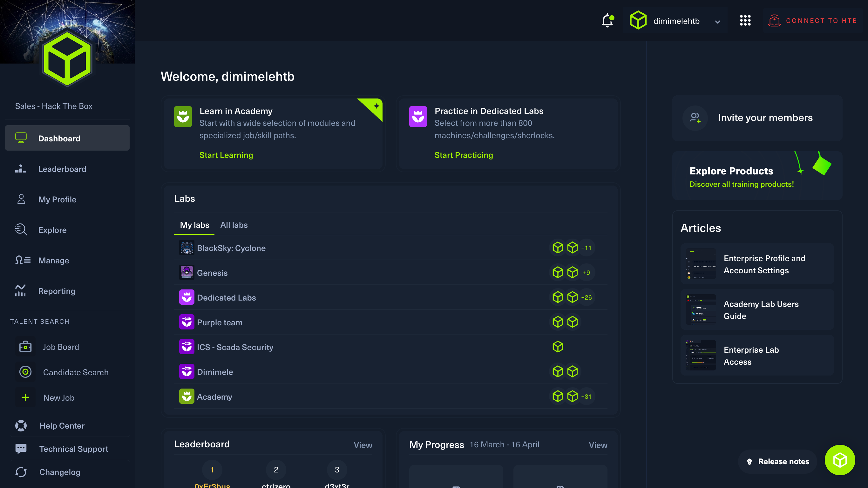This screenshot has height=488, width=868.
Task: Click Release notes button
Action: coord(777,461)
